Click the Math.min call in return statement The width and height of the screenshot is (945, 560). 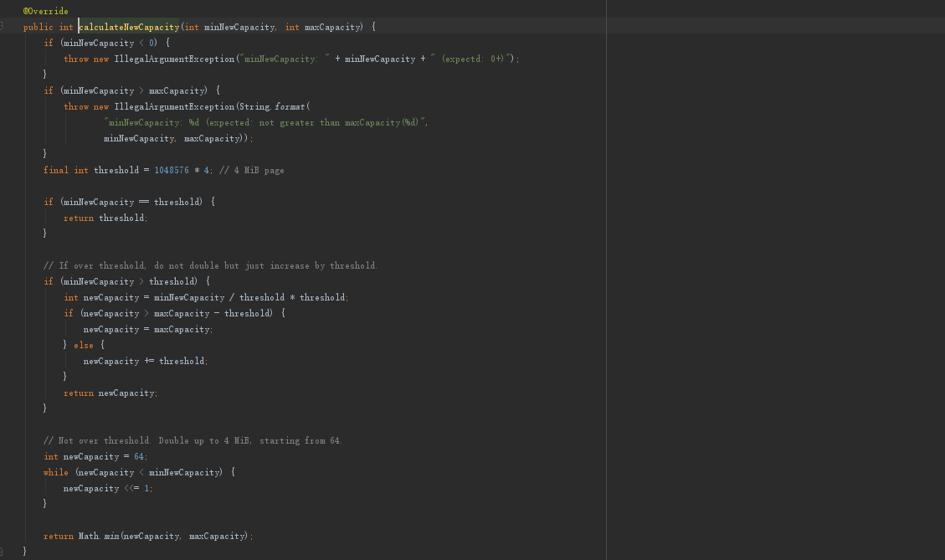click(97, 536)
